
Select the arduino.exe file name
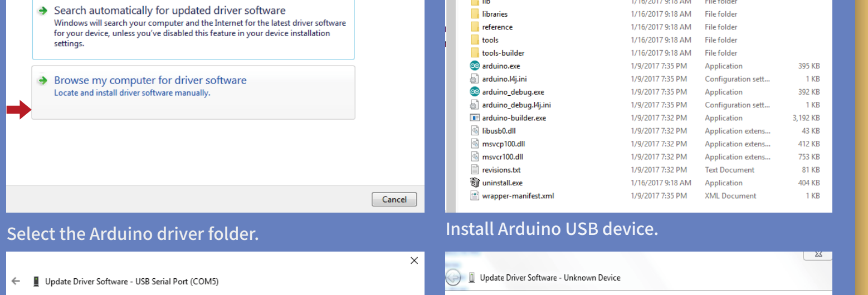click(501, 66)
